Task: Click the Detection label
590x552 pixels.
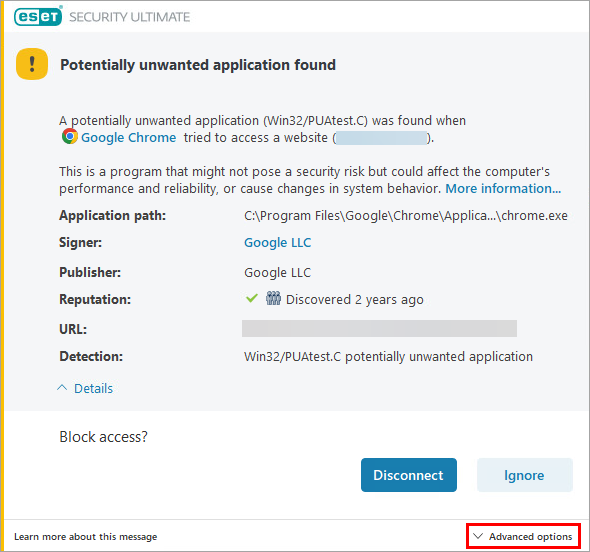Action: tap(91, 356)
